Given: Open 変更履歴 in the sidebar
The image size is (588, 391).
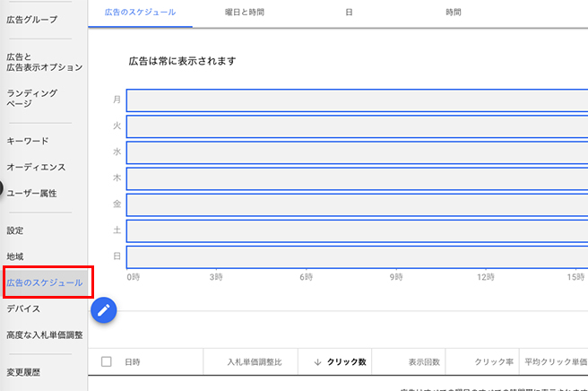Looking at the screenshot, I should point(23,372).
